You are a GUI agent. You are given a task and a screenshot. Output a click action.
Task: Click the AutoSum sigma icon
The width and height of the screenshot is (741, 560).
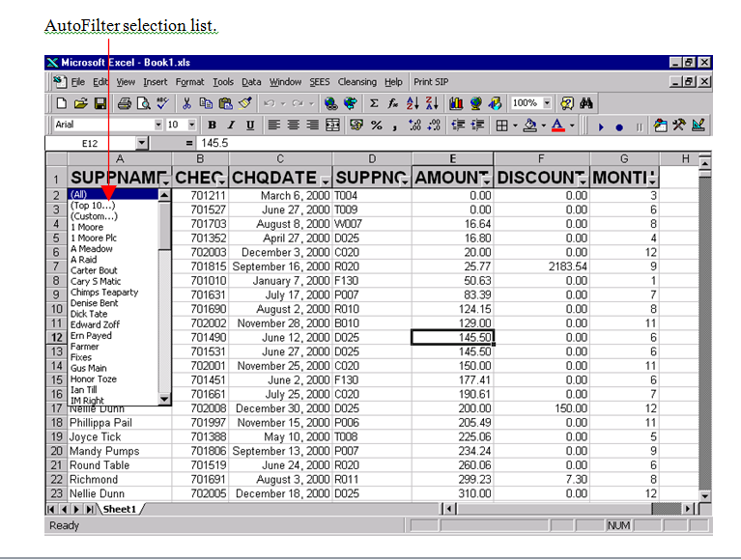[374, 103]
